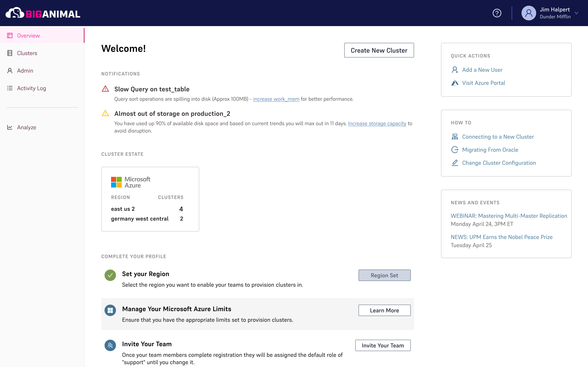
Task: Expand the user account dropdown chevron
Action: 576,13
